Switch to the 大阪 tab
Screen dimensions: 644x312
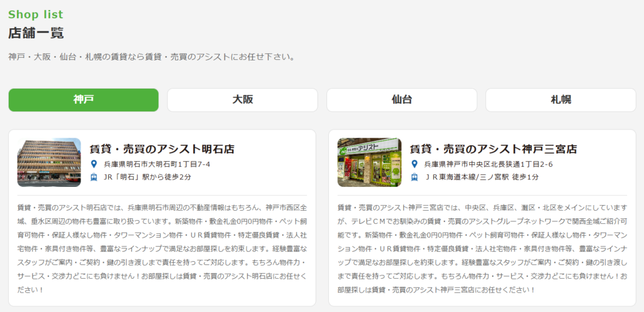242,100
